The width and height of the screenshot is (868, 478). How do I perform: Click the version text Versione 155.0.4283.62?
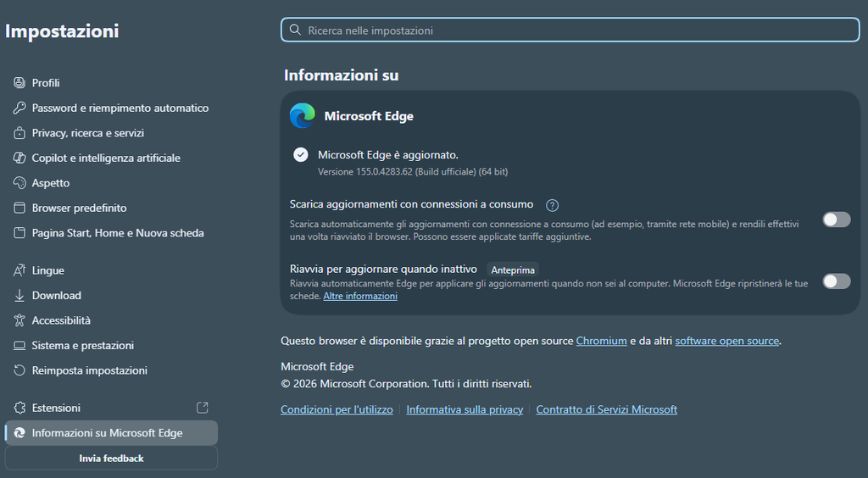pos(365,171)
